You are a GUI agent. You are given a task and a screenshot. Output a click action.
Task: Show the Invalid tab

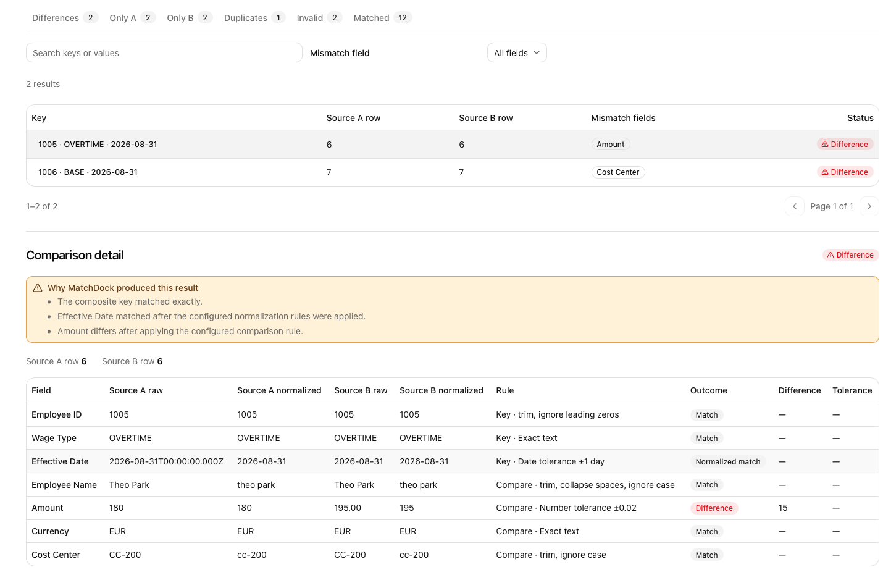pos(319,18)
